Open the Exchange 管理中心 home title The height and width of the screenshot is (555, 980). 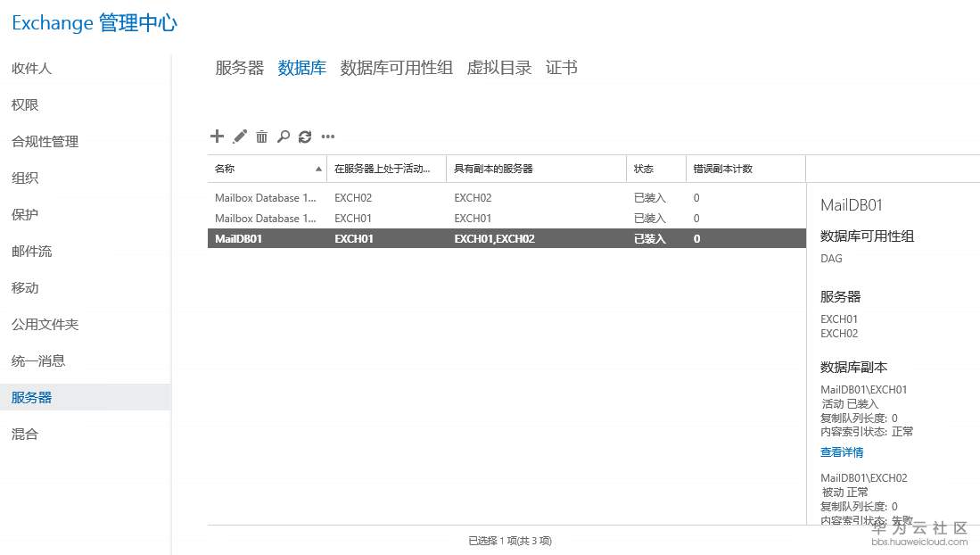coord(93,23)
